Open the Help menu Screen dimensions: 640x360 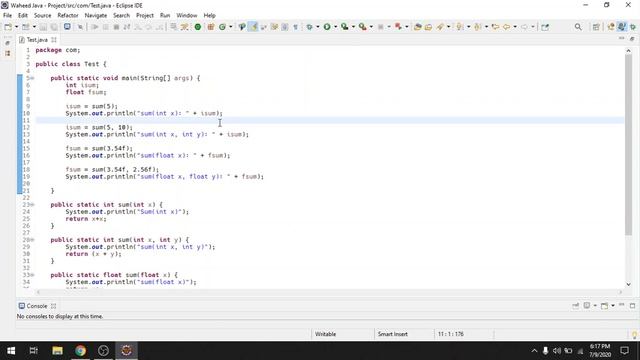click(209, 16)
